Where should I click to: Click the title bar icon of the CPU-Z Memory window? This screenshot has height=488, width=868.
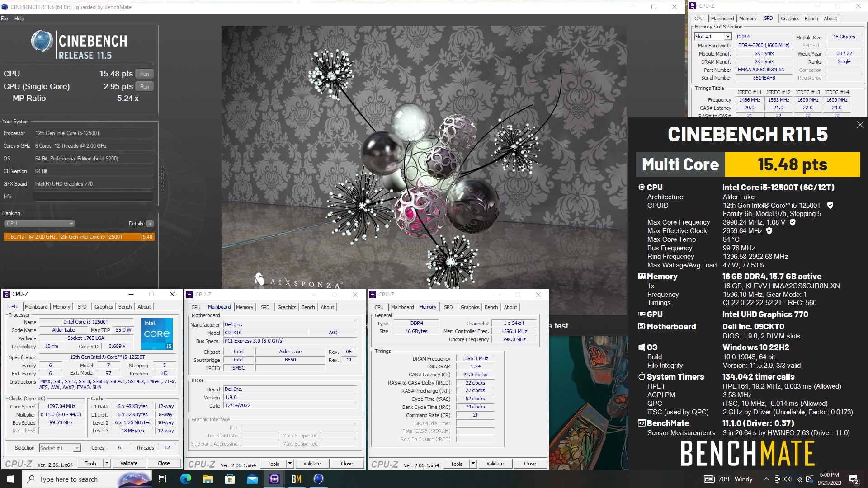[373, 295]
